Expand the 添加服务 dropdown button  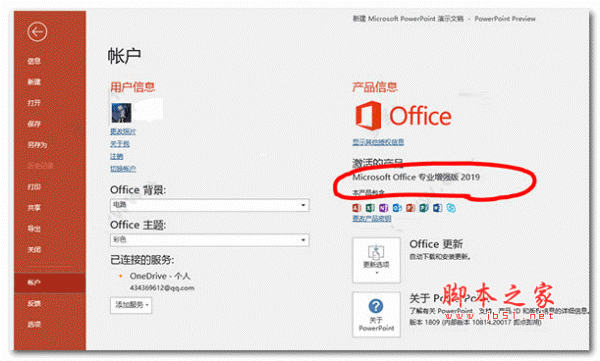coord(131,305)
